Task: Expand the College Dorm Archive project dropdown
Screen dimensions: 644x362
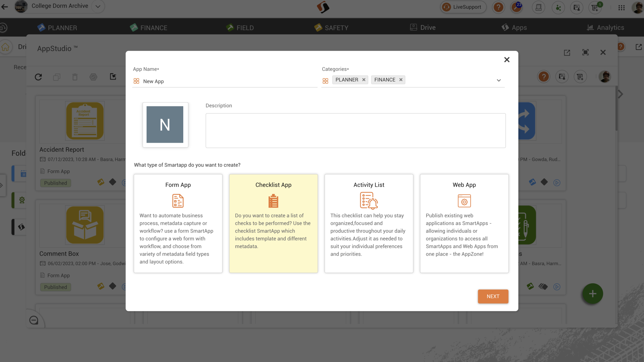Action: click(x=98, y=7)
